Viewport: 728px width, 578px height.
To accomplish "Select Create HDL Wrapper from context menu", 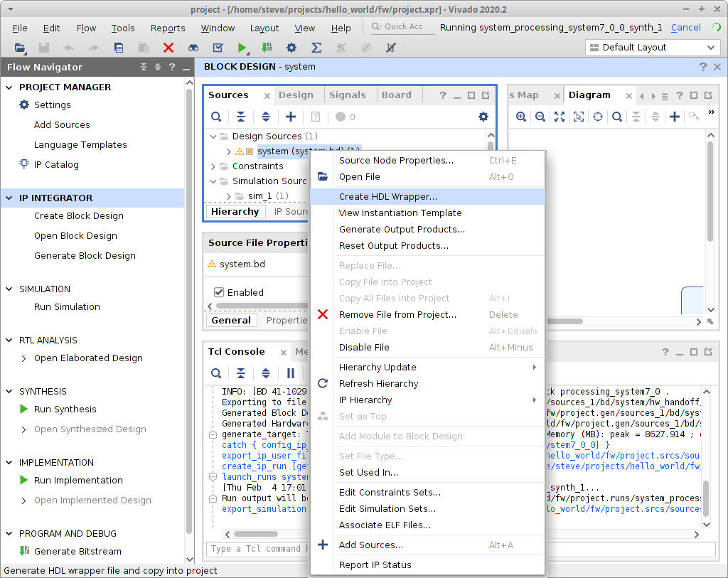I will (387, 196).
